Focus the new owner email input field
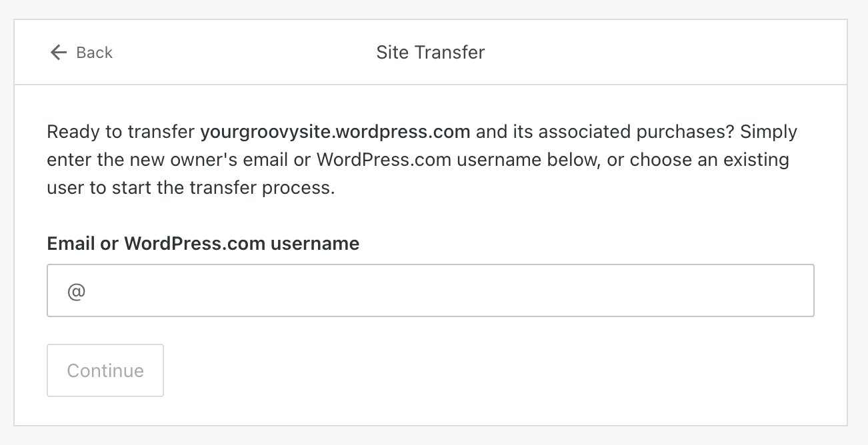This screenshot has height=445, width=868. point(430,290)
